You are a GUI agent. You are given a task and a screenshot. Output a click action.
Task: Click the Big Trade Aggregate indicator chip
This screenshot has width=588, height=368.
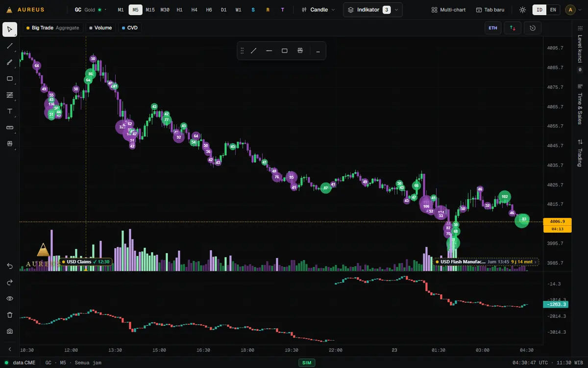pos(52,28)
